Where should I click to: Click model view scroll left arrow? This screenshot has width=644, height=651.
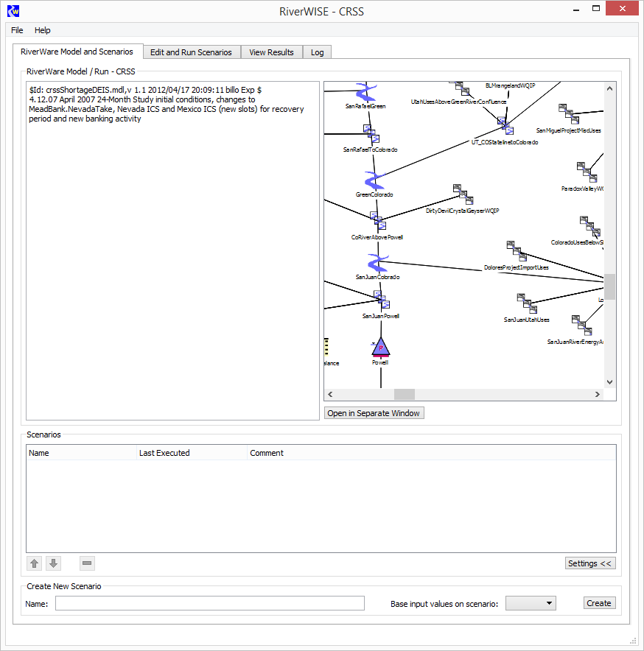[330, 395]
